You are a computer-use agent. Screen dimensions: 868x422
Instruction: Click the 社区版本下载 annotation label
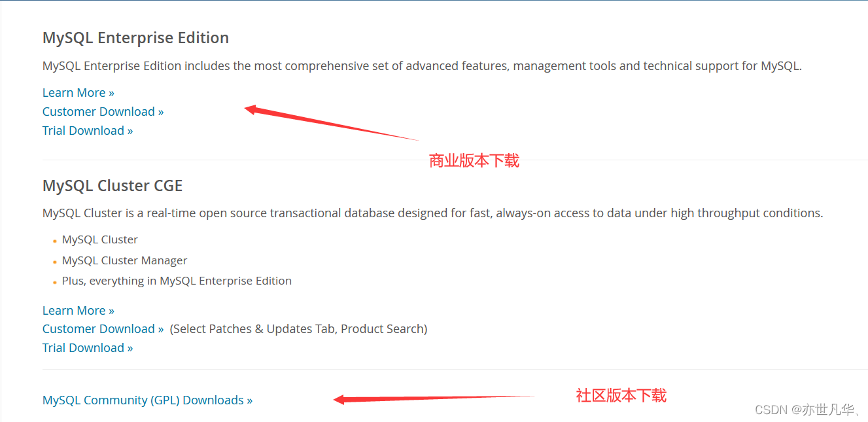(619, 395)
